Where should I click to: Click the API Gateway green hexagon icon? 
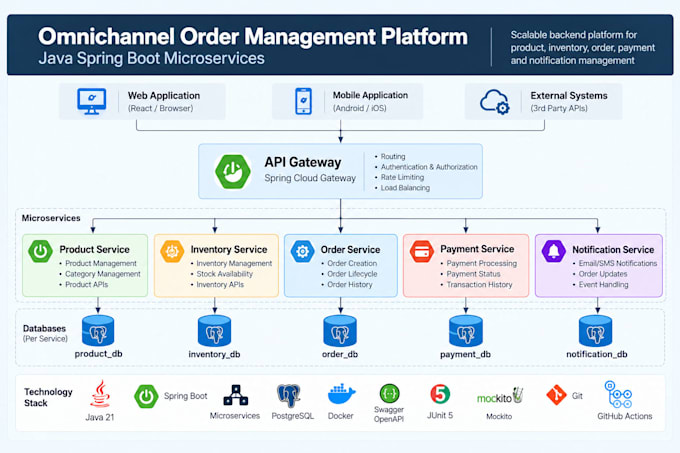point(233,172)
